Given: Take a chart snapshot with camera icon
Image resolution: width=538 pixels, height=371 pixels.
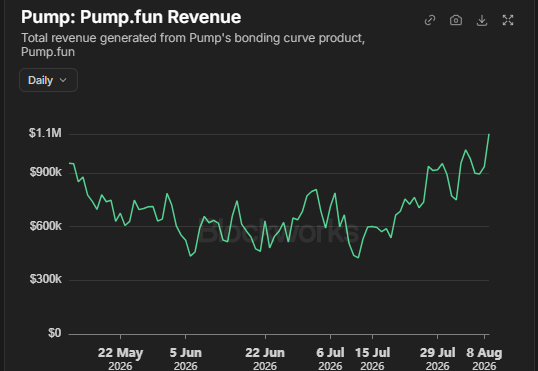Looking at the screenshot, I should pyautogui.click(x=456, y=20).
